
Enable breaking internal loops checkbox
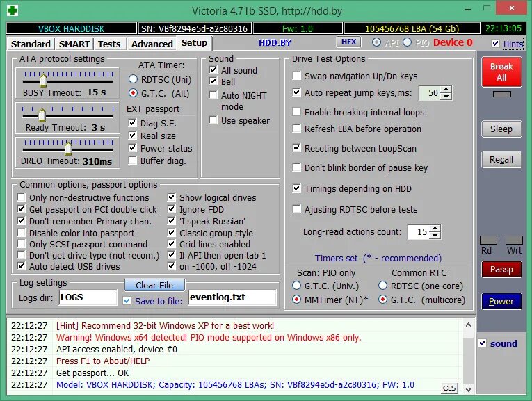tap(296, 111)
